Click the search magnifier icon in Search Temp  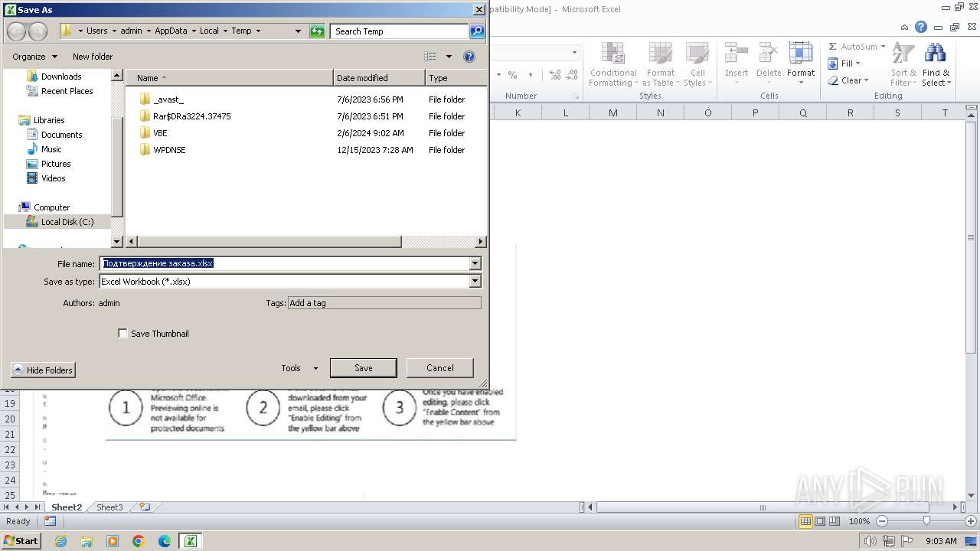coord(477,31)
